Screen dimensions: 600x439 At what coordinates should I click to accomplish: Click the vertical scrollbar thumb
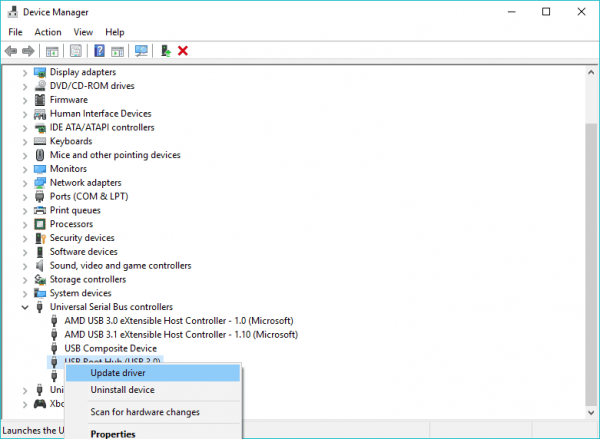coord(591,264)
